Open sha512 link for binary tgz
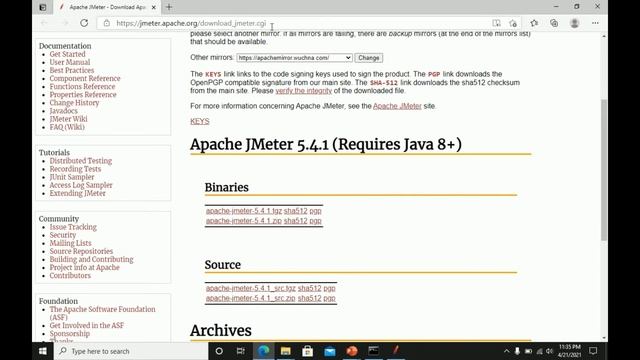This screenshot has height=360, width=640. (x=296, y=211)
